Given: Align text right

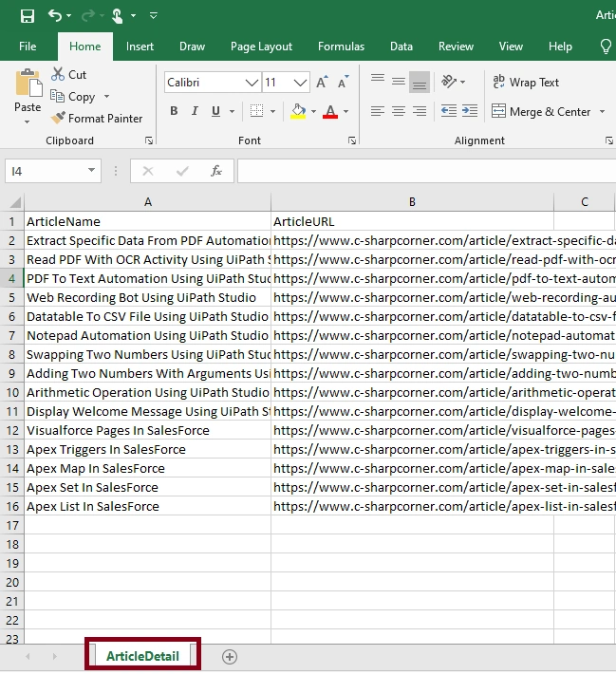Looking at the screenshot, I should 420,111.
